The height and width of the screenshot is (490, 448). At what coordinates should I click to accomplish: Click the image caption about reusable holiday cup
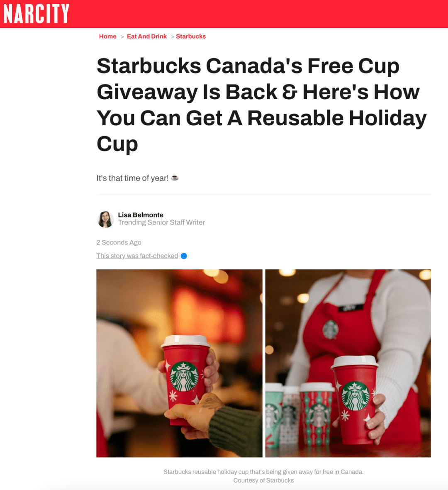263,472
